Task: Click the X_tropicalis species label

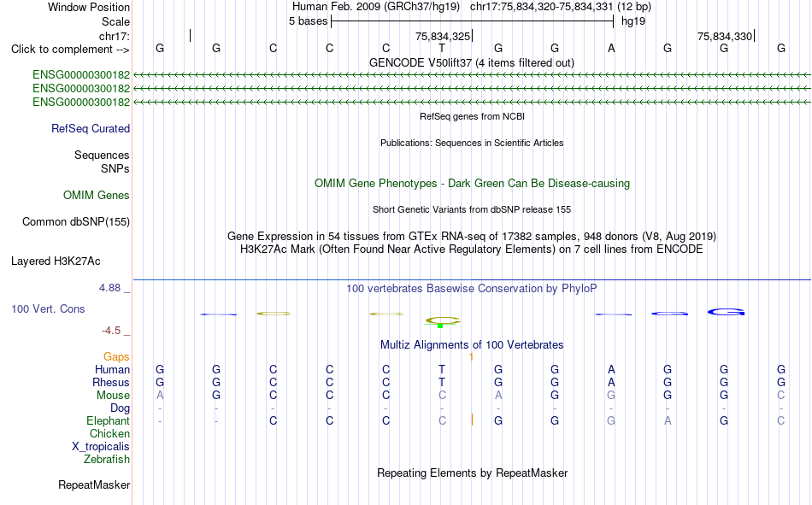Action: click(x=101, y=447)
